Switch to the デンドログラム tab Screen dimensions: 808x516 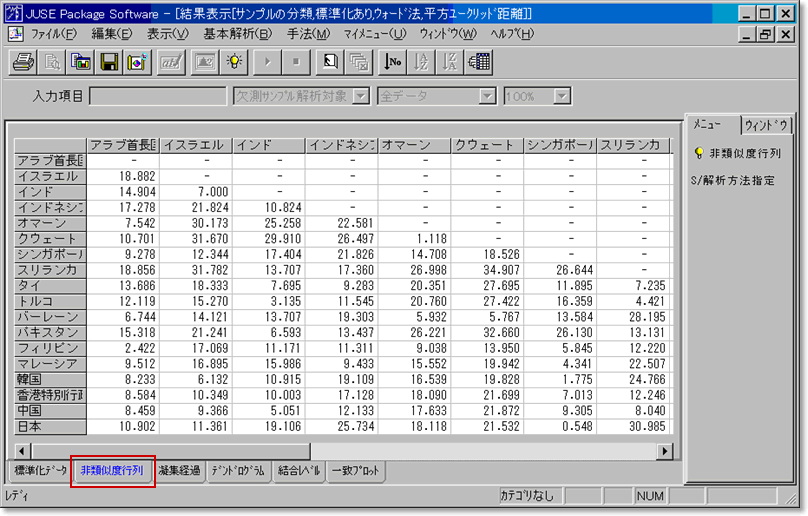238,471
